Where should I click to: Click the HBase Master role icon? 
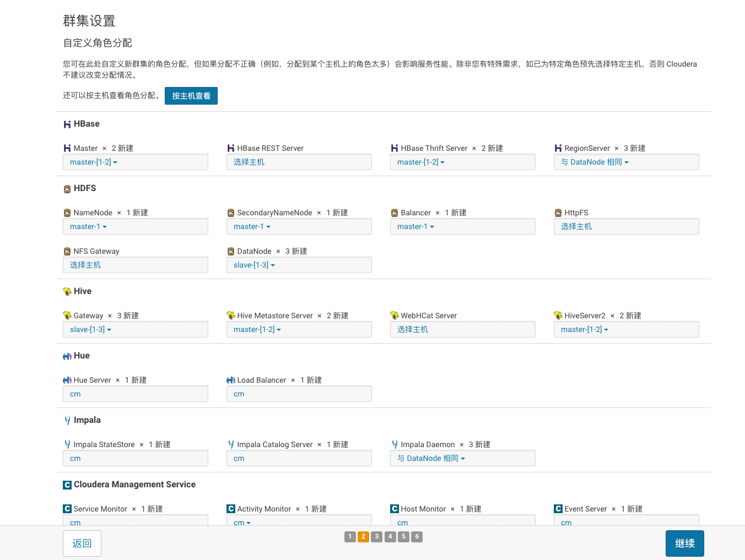pyautogui.click(x=67, y=148)
